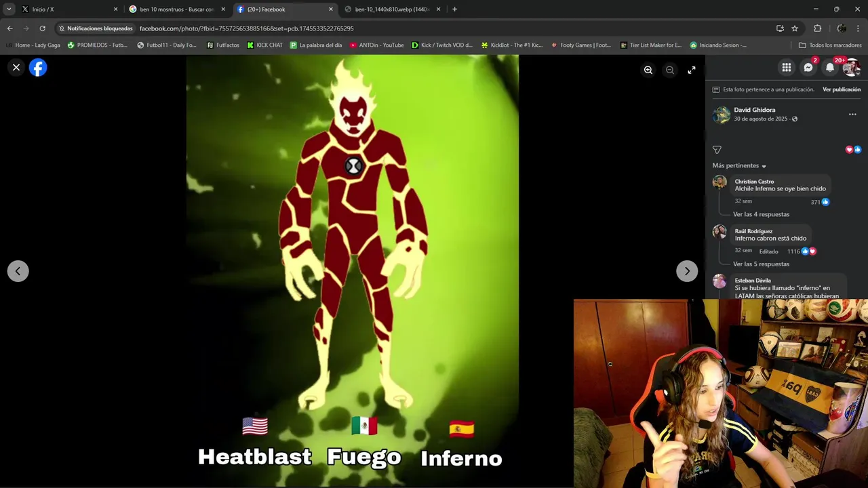Viewport: 868px width, 488px height.
Task: View the 1116 reactions on Raúl's comment
Action: pos(802,251)
